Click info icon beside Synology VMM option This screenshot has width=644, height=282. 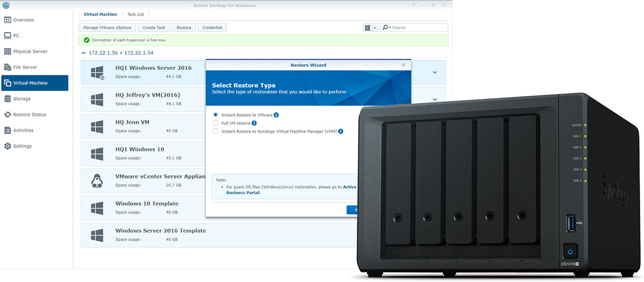pyautogui.click(x=341, y=131)
